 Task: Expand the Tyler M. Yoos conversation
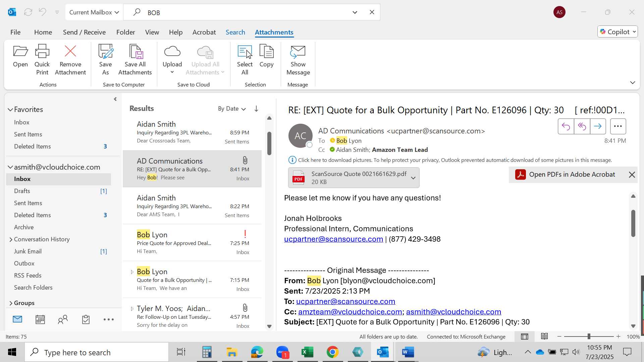point(132,309)
